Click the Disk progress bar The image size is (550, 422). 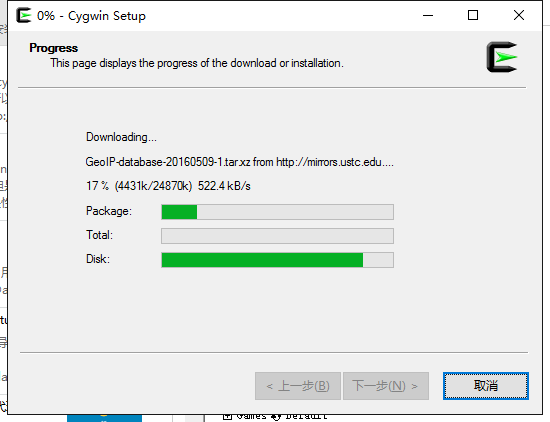point(277,260)
